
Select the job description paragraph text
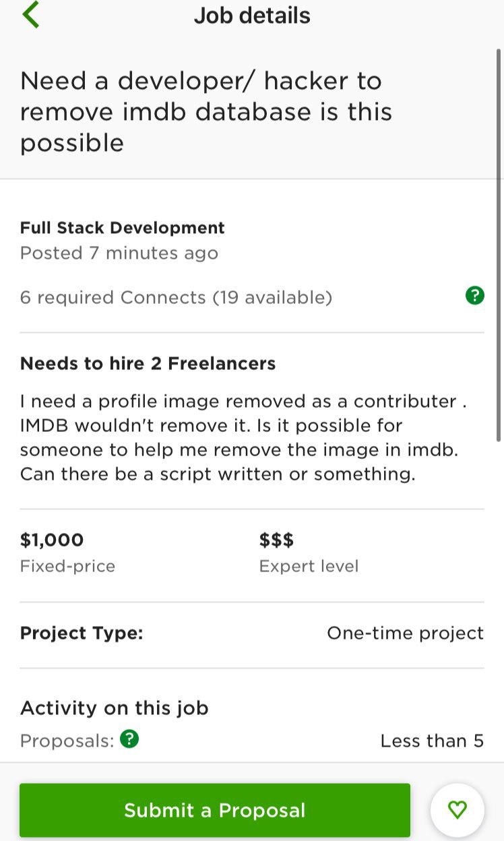244,438
